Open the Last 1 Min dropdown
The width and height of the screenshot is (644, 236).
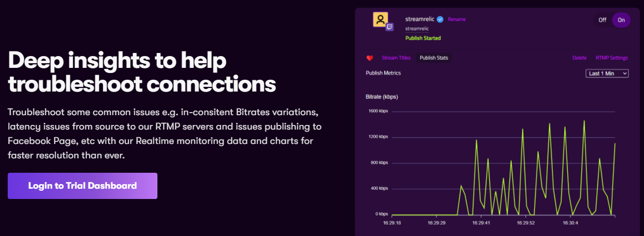607,74
